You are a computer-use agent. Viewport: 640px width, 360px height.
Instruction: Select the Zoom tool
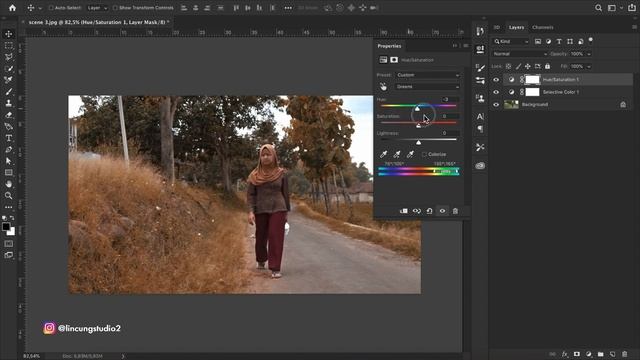[9, 196]
